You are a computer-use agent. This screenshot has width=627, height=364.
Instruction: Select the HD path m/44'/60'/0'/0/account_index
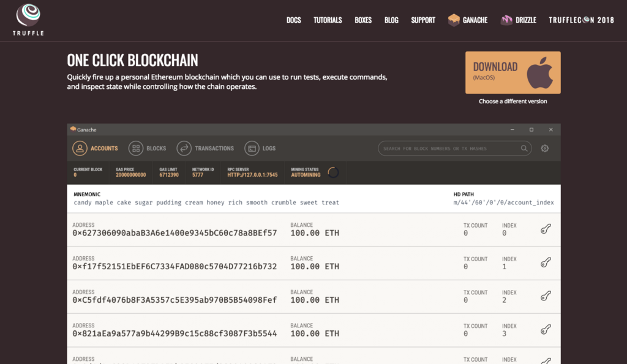[503, 202]
